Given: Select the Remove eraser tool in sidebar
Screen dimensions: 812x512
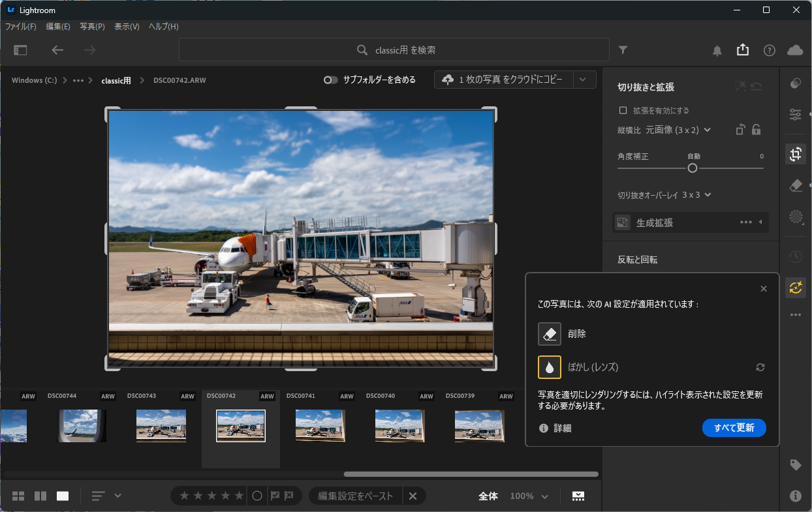Looking at the screenshot, I should tap(796, 186).
